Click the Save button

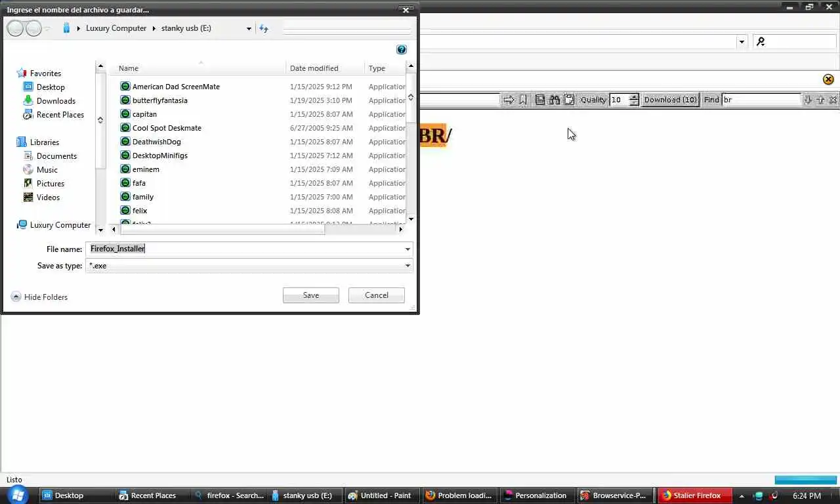311,295
